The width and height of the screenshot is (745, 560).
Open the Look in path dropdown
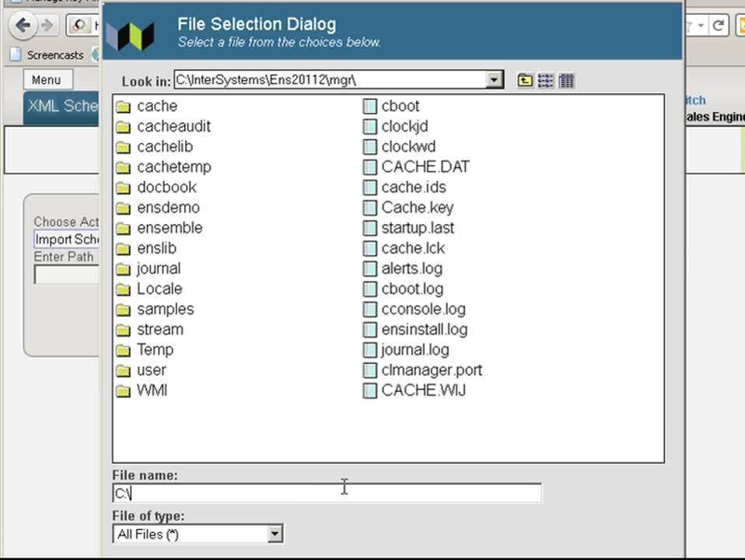pos(493,79)
